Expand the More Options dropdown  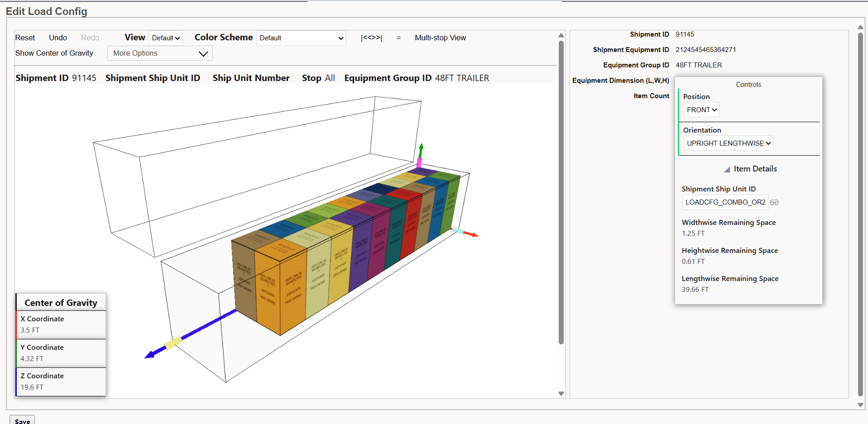(160, 53)
